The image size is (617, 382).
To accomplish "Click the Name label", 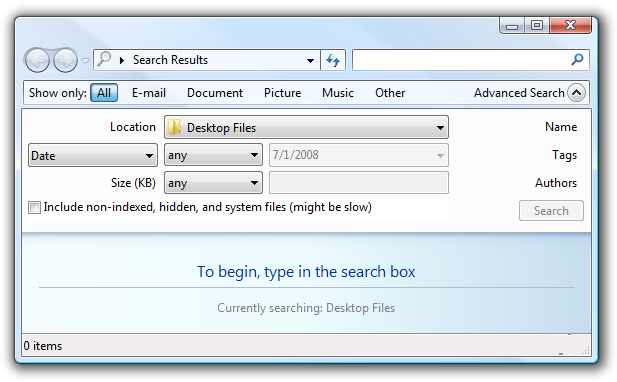I will [561, 127].
